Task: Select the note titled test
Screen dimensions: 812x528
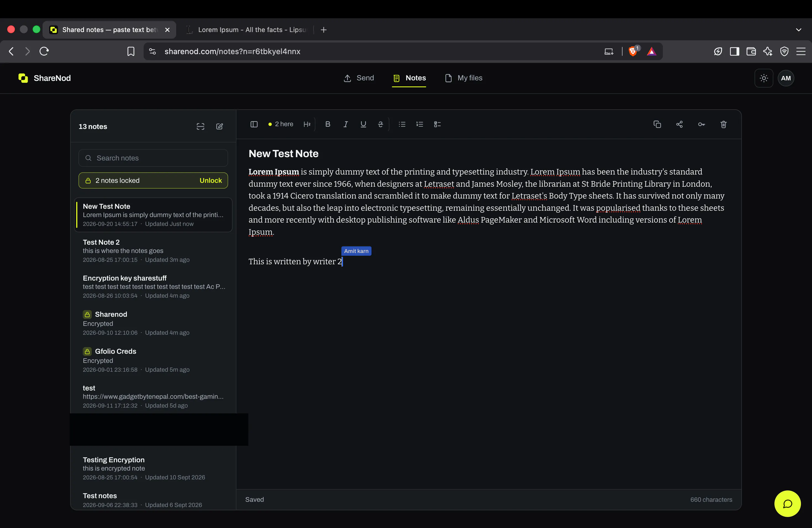Action: pyautogui.click(x=153, y=396)
